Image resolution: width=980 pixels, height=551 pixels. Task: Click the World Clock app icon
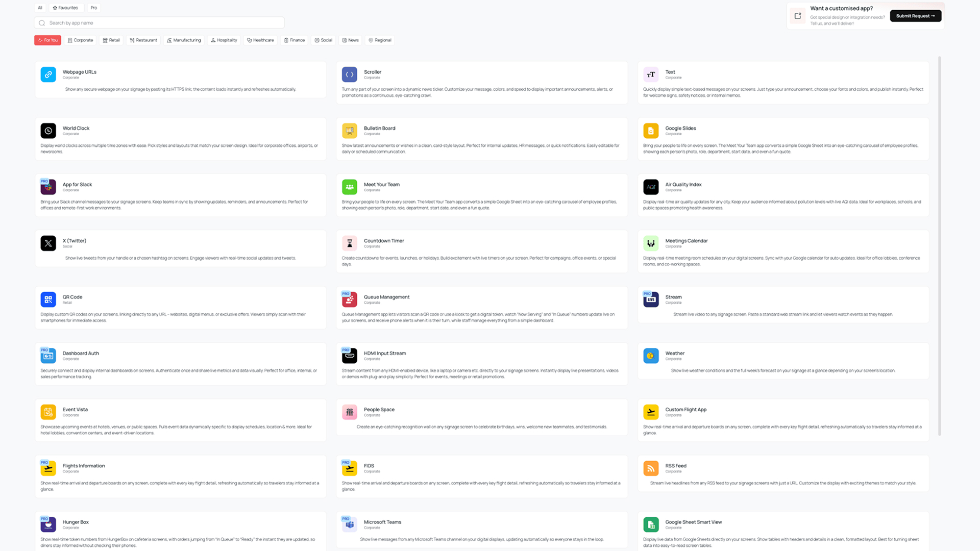tap(48, 131)
